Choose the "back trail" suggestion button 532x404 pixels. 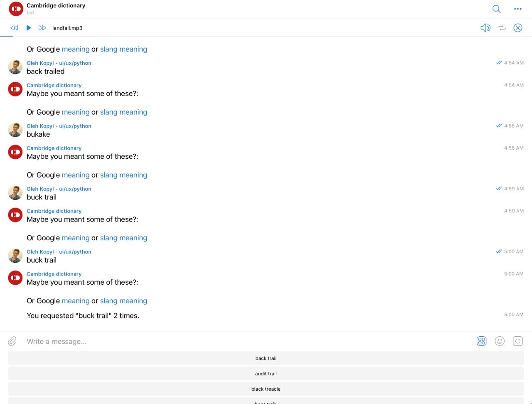(266, 358)
